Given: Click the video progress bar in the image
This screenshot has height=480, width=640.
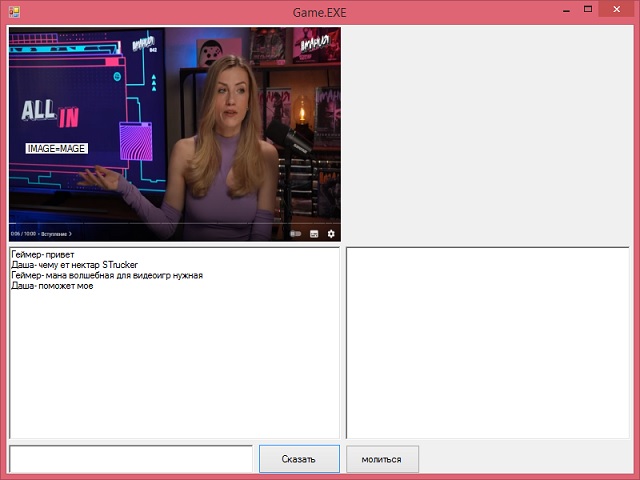Looking at the screenshot, I should [175, 223].
